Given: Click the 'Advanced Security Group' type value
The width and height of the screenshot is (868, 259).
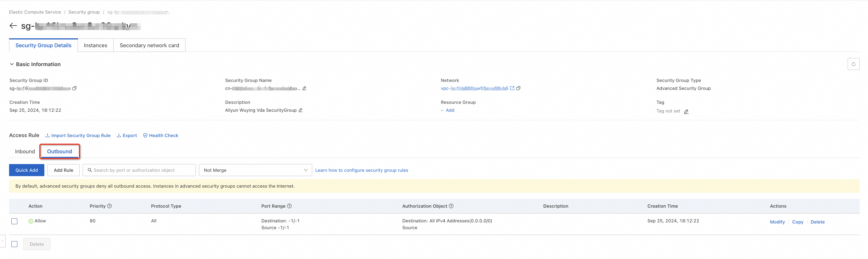Looking at the screenshot, I should tap(683, 88).
